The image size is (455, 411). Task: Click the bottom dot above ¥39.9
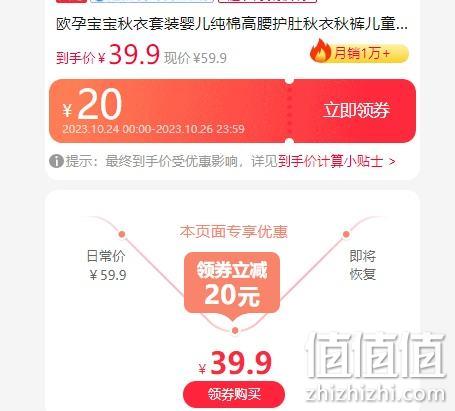click(235, 330)
